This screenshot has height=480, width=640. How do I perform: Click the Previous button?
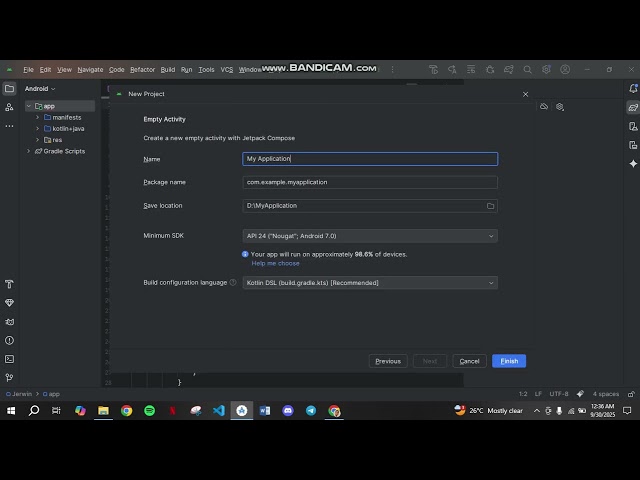[388, 361]
